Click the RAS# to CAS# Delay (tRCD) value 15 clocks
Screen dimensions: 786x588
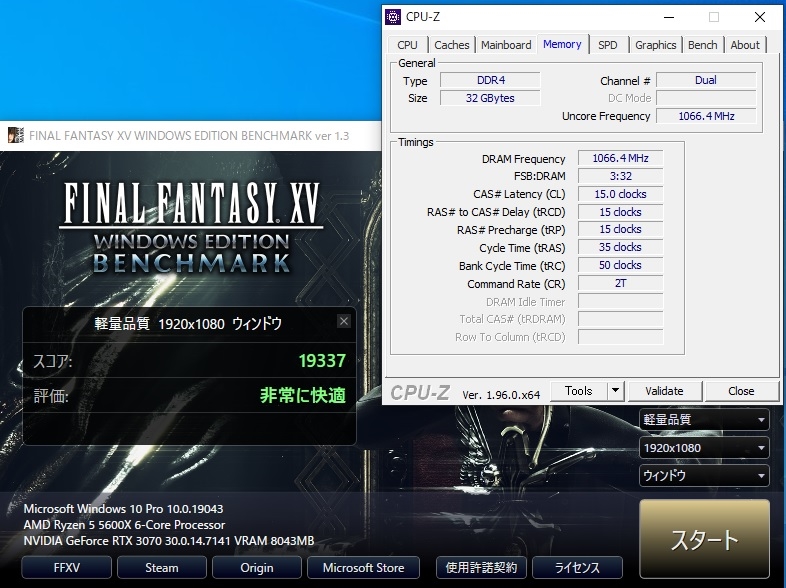621,212
